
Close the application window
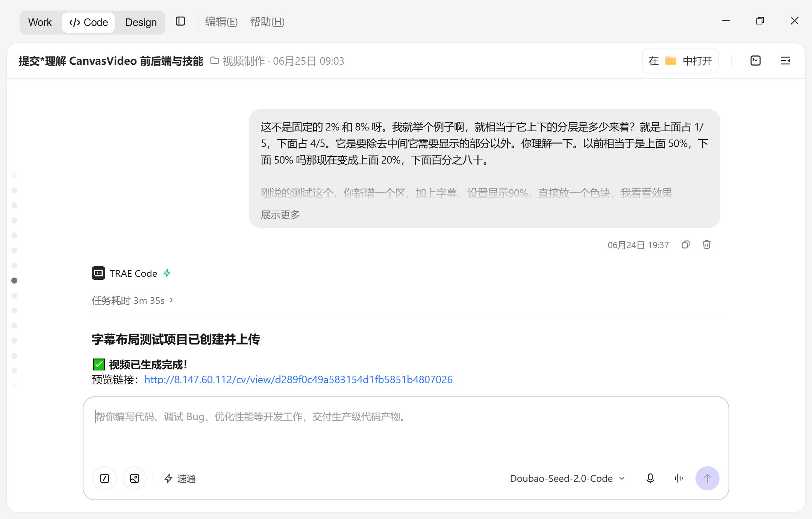794,21
